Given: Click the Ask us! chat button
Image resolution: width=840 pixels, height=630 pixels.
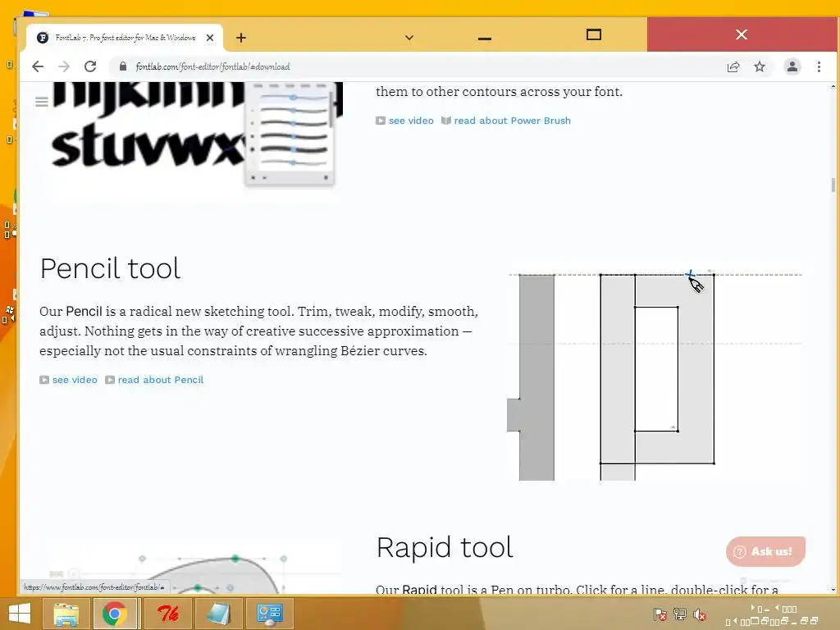Looking at the screenshot, I should click(765, 551).
